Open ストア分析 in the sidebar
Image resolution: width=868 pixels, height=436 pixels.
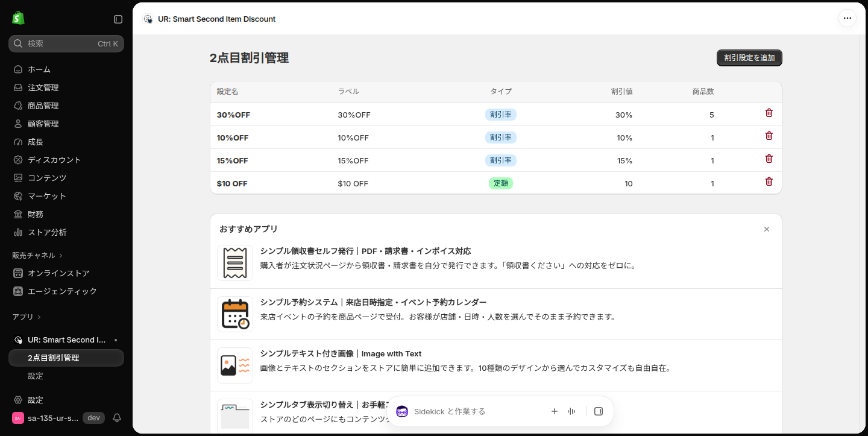[66, 232]
